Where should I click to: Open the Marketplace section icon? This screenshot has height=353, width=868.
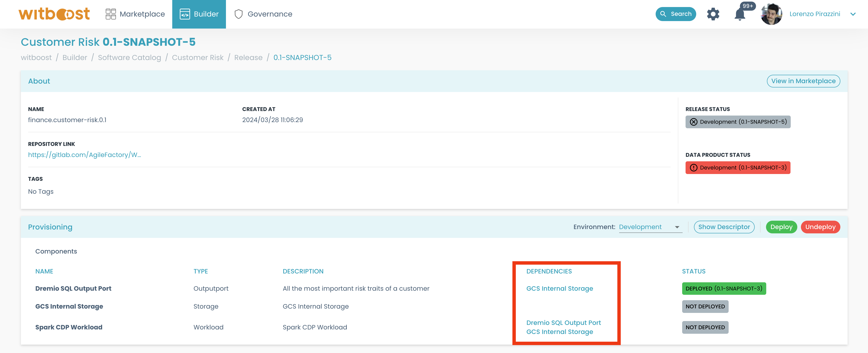pos(111,14)
